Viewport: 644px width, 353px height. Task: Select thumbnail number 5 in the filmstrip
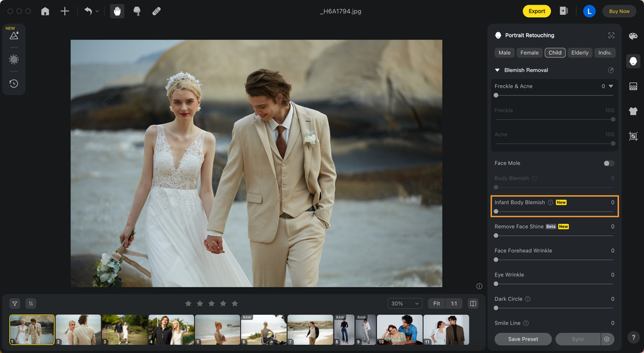218,329
